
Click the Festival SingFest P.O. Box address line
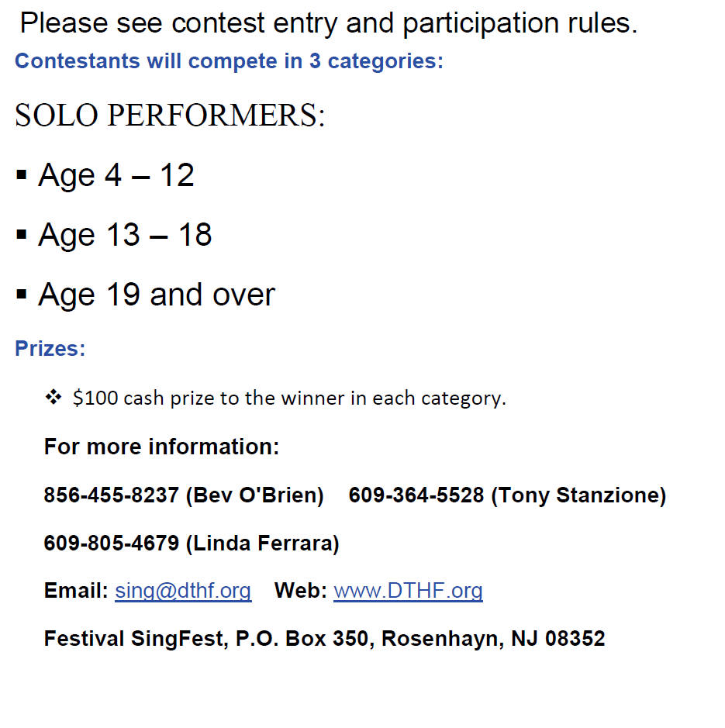(324, 638)
